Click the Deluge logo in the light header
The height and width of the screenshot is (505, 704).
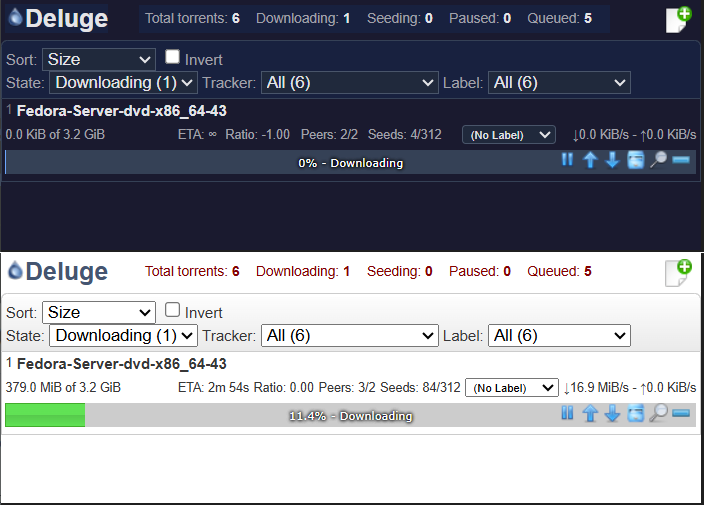point(58,272)
